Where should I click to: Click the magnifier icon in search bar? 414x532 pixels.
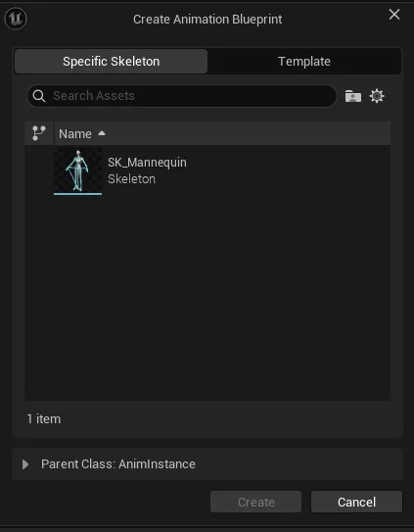click(x=39, y=96)
